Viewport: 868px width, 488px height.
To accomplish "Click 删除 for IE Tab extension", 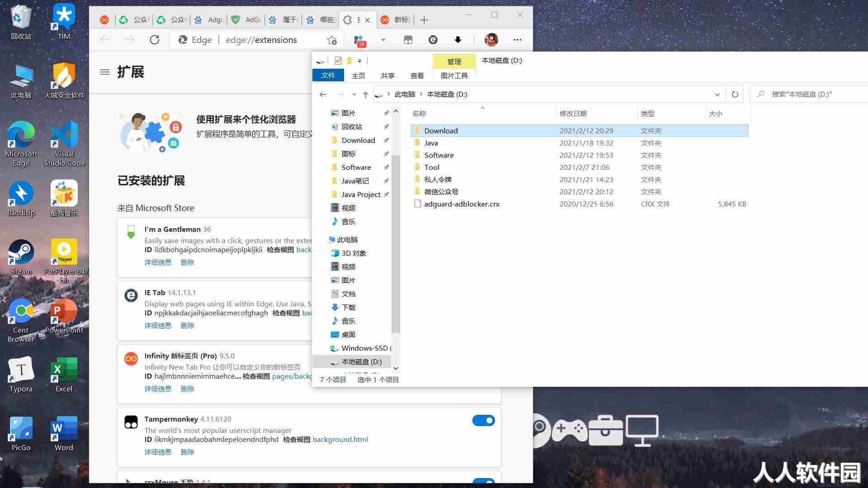I will pos(187,325).
